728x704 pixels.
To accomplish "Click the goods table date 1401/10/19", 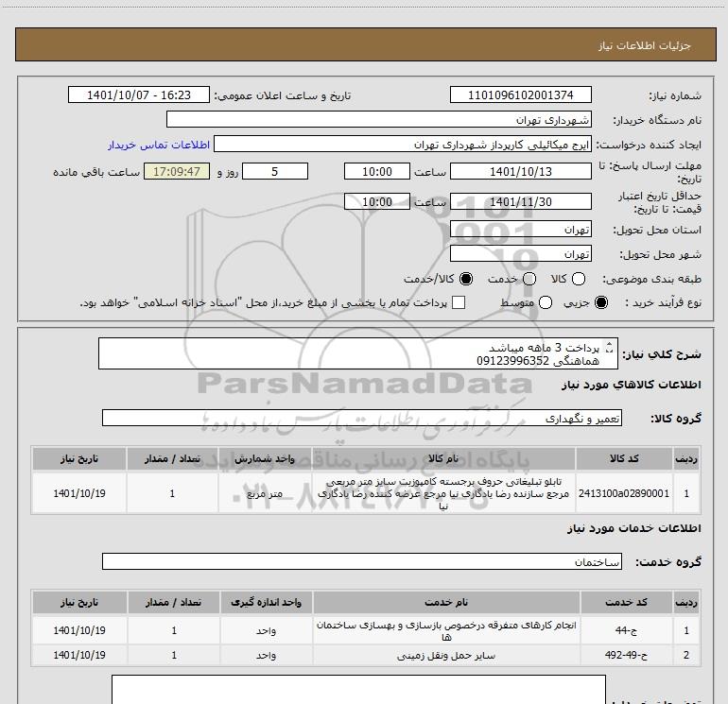I will pyautogui.click(x=79, y=493).
